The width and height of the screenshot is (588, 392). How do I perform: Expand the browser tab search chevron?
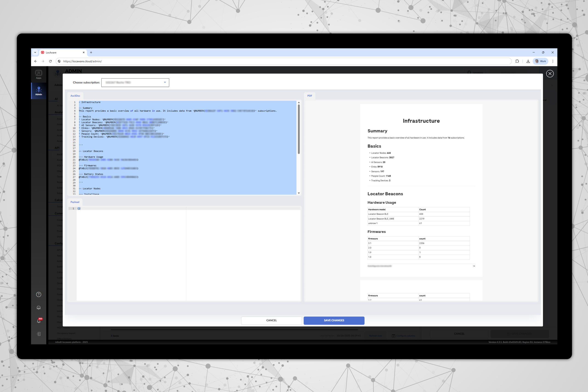35,53
